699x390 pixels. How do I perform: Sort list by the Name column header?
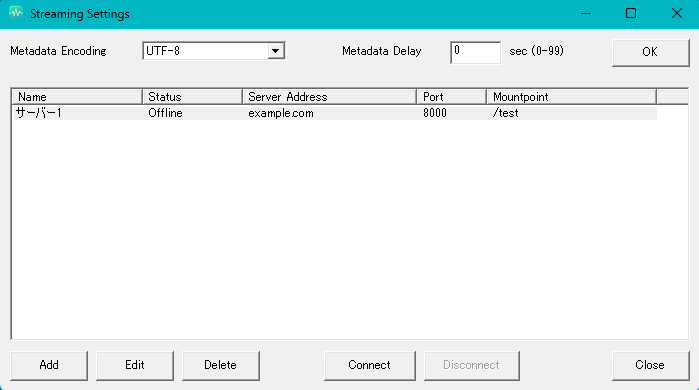point(77,97)
